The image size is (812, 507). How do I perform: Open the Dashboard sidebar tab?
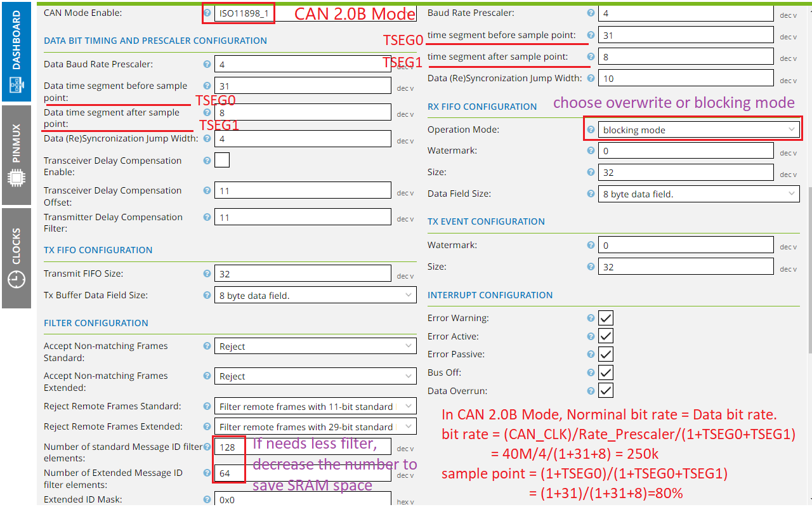click(x=16, y=51)
